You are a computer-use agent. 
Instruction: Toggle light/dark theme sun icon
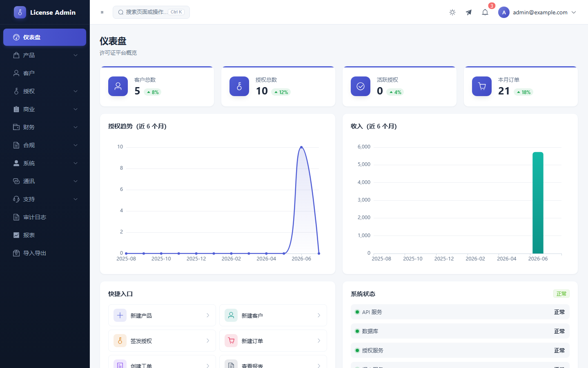(x=452, y=12)
